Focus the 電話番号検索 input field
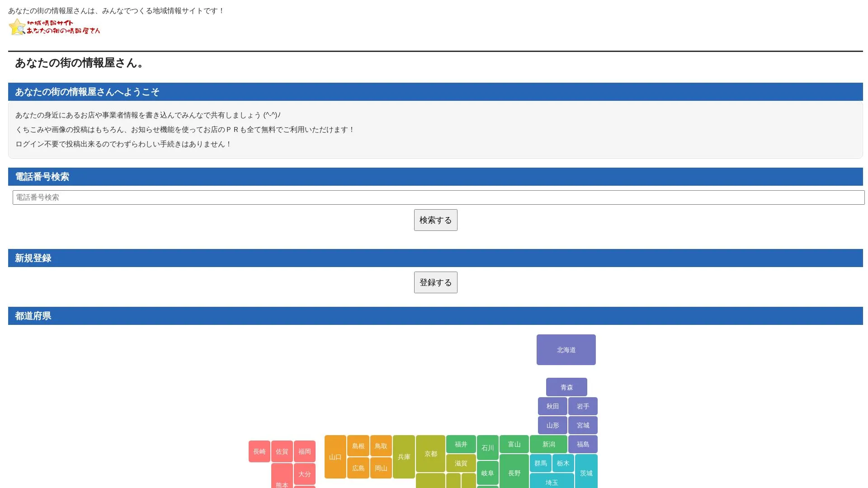868x488 pixels. point(439,197)
